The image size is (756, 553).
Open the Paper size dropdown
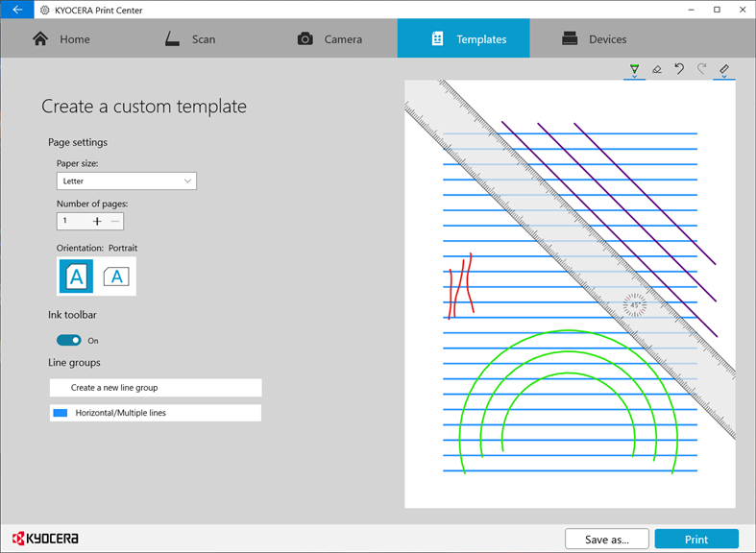127,181
